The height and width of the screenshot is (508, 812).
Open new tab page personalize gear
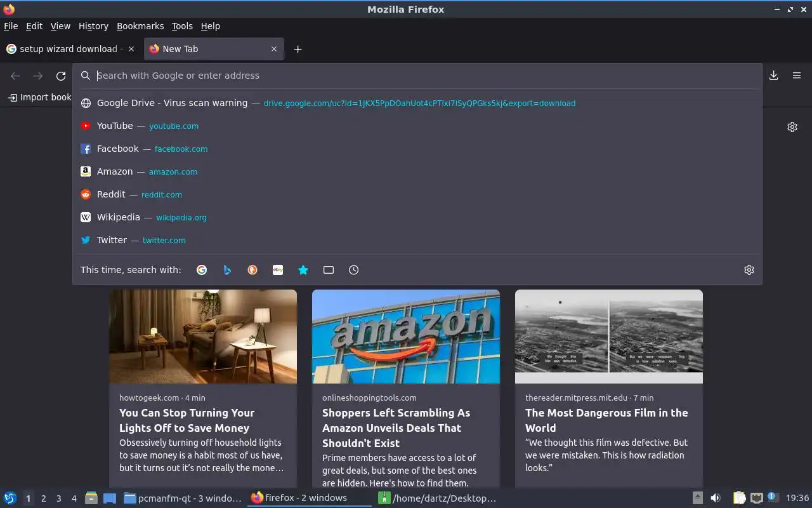pos(792,127)
